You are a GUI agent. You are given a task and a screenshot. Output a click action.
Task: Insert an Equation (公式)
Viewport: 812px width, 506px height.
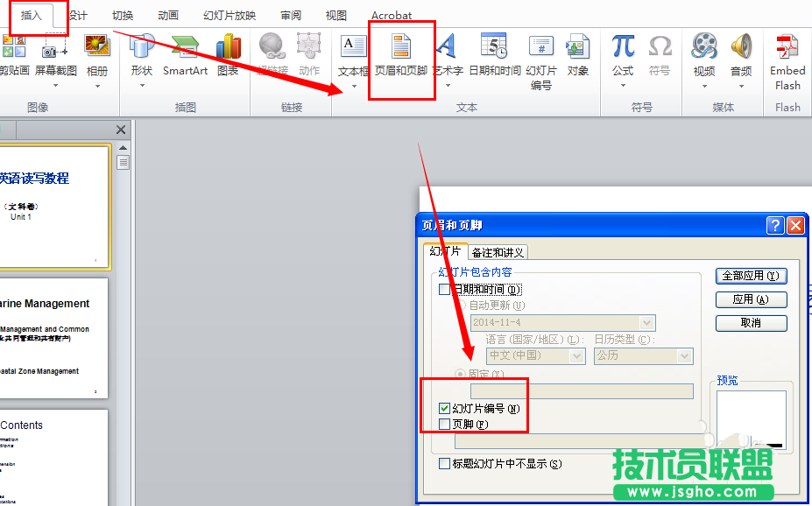tap(623, 46)
